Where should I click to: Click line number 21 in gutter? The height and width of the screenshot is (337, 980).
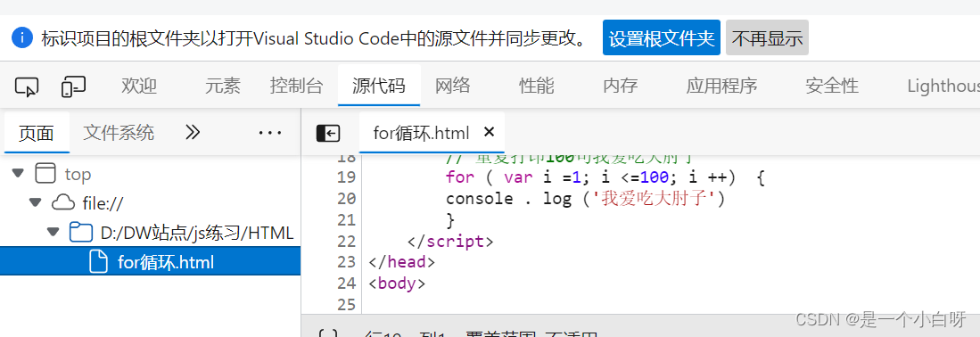point(346,220)
